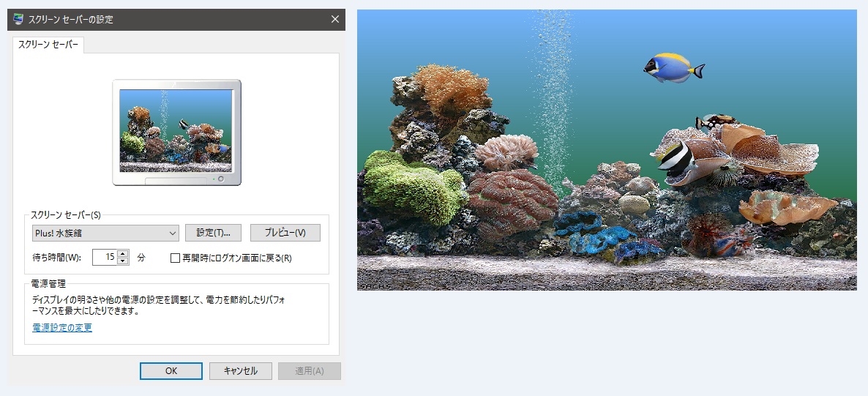868x396 pixels.
Task: Click the 設定(T)... button
Action: 213,234
